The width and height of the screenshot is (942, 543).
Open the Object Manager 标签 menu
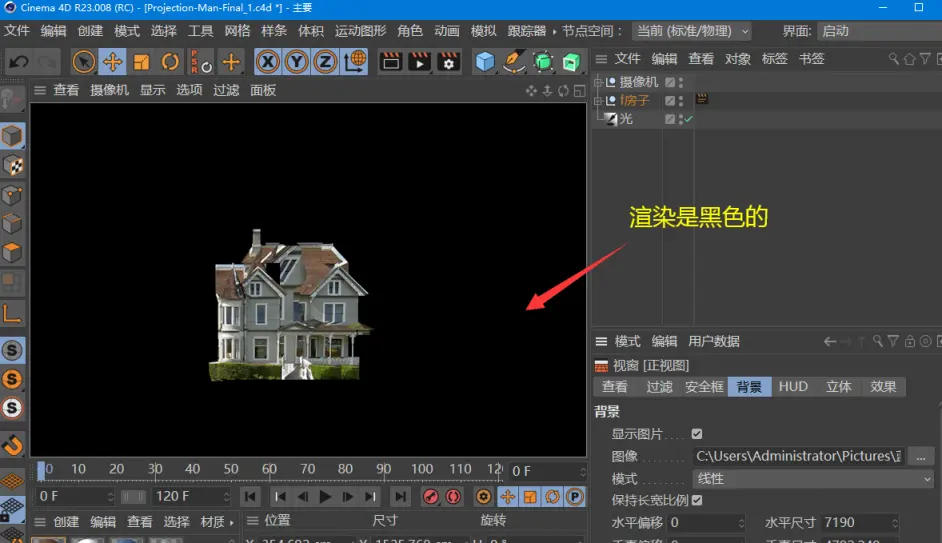coord(774,58)
